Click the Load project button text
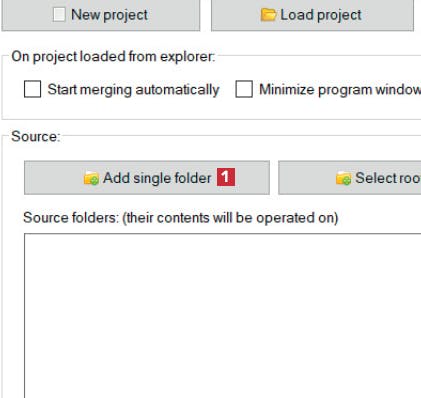This screenshot has width=421, height=398. pyautogui.click(x=321, y=15)
